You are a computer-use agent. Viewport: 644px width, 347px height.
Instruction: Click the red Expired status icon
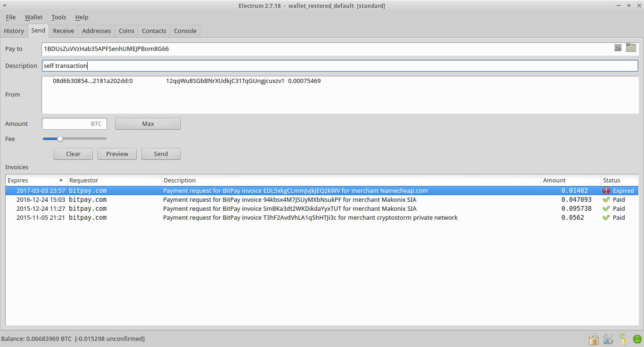[606, 191]
